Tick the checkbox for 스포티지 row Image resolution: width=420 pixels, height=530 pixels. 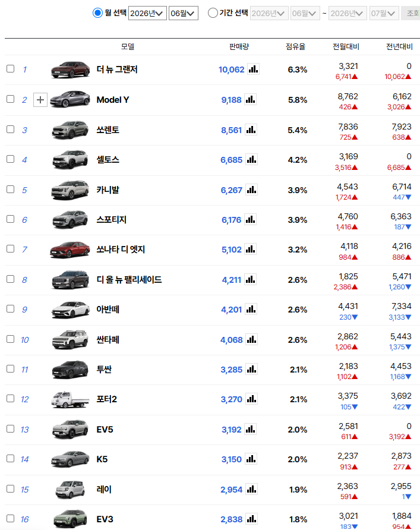[x=11, y=219]
